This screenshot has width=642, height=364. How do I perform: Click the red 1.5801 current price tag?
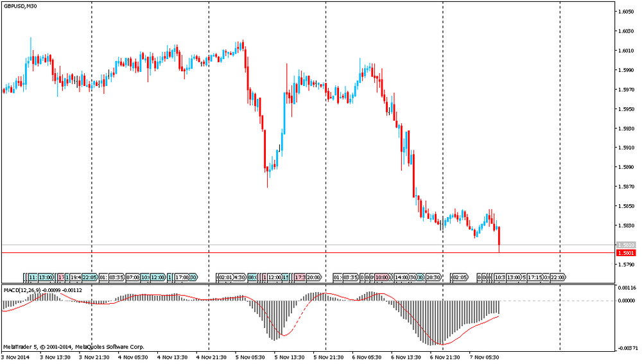pos(626,253)
